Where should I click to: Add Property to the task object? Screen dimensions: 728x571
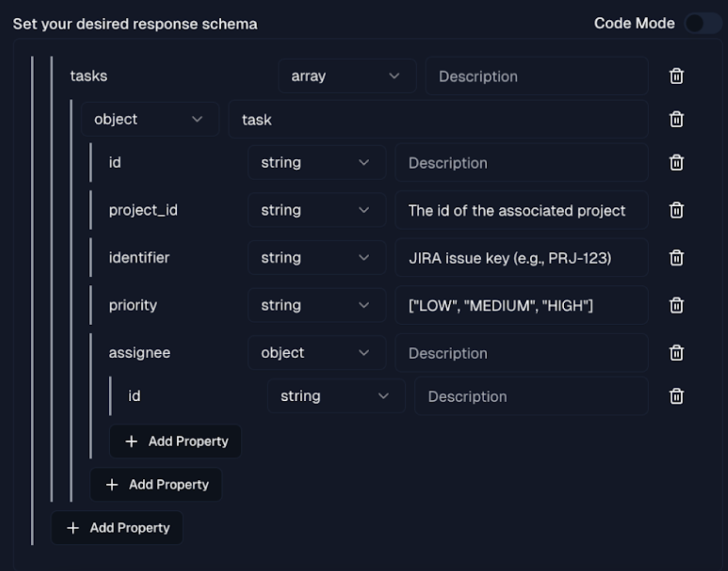[156, 485]
